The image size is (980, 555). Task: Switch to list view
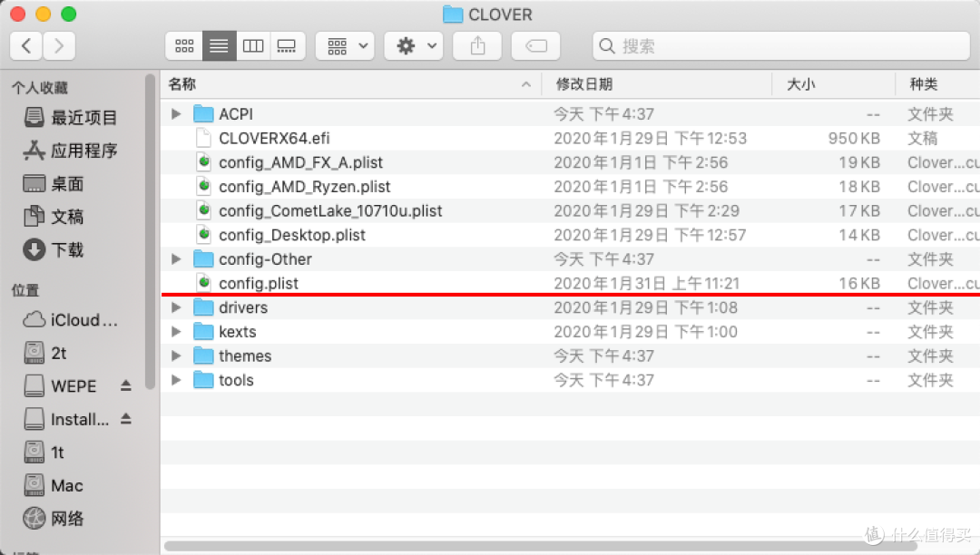click(x=219, y=45)
